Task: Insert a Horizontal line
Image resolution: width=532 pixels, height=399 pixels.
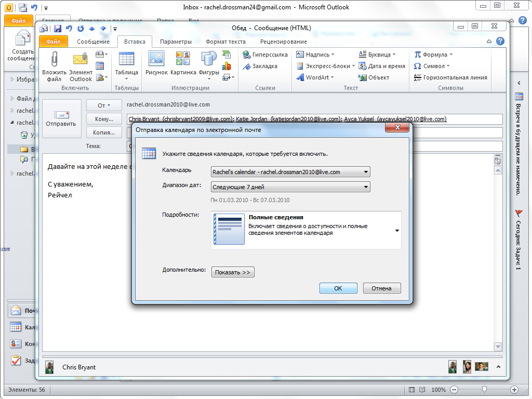Action: click(x=450, y=78)
